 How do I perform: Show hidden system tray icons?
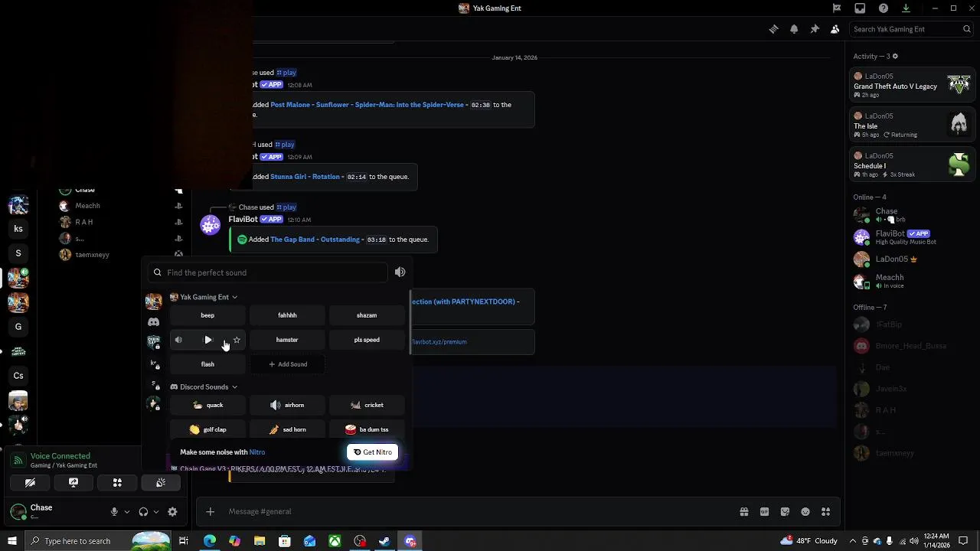click(853, 541)
